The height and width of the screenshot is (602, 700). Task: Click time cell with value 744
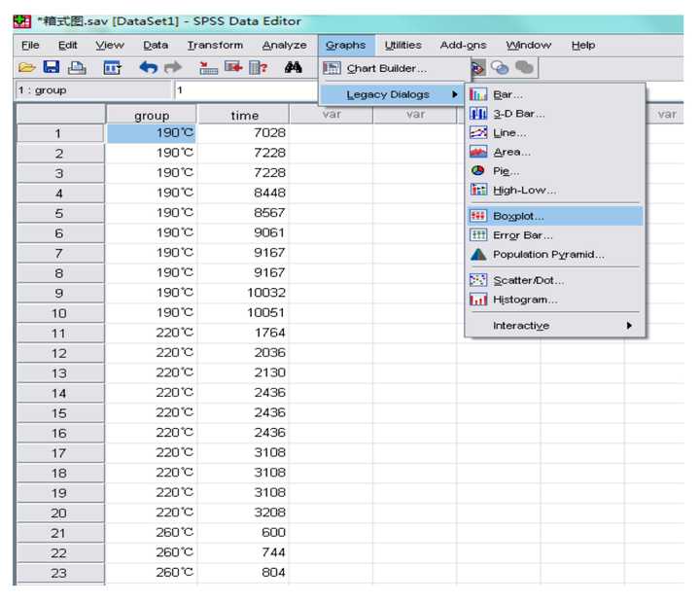pyautogui.click(x=243, y=552)
